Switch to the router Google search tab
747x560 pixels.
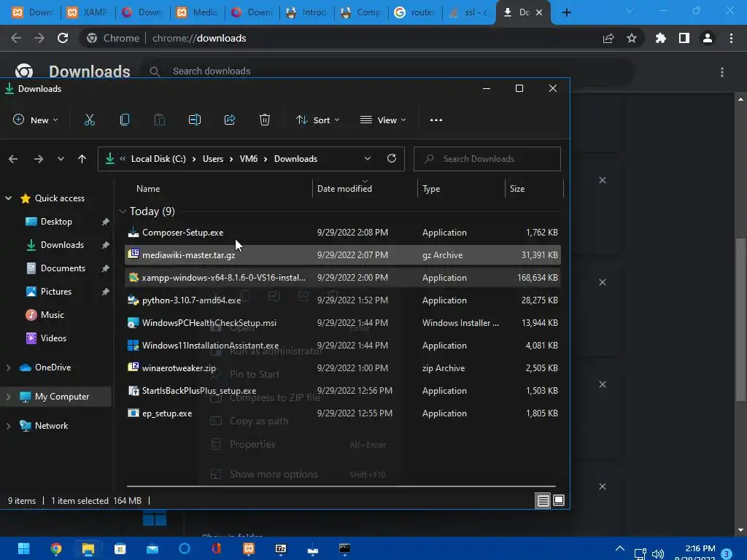click(x=415, y=12)
